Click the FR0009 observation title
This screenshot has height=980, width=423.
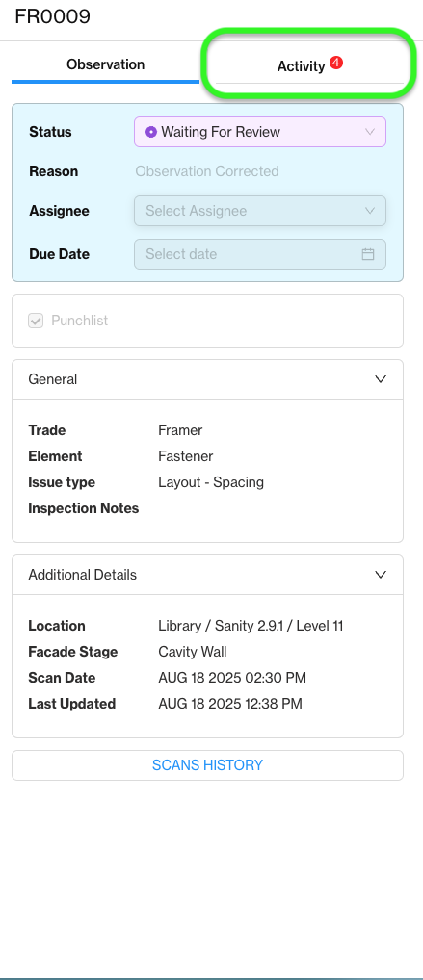point(53,16)
